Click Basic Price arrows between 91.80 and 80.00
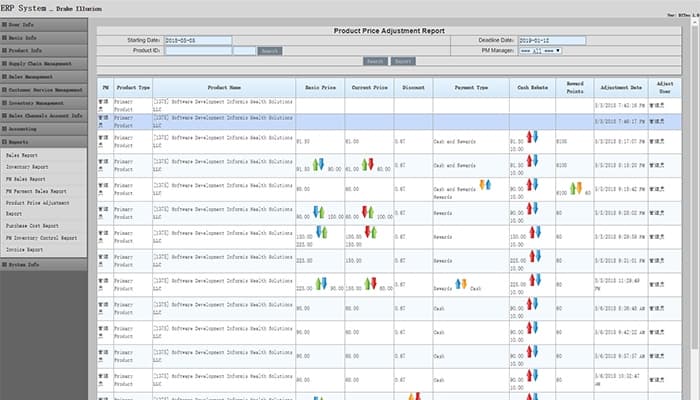 click(x=318, y=164)
